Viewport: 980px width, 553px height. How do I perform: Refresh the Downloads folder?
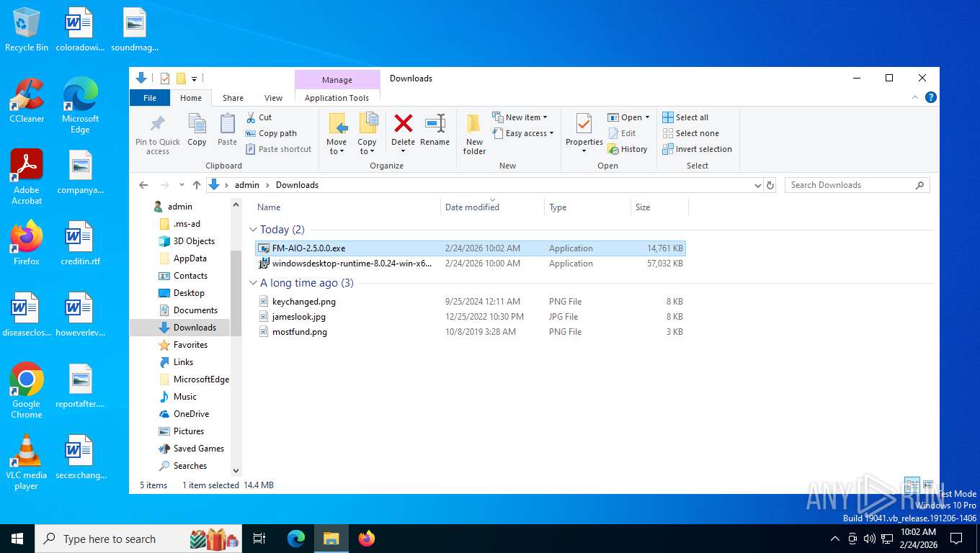(770, 185)
